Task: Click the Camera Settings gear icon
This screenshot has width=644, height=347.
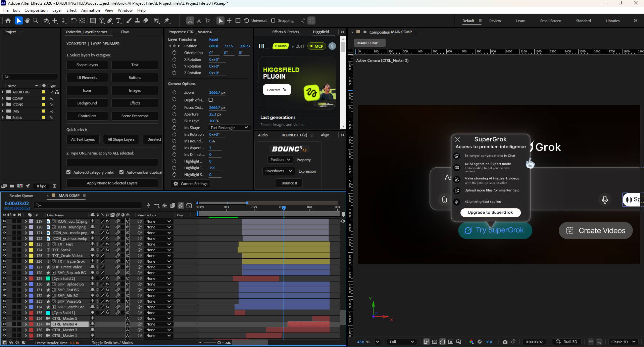Action: point(176,184)
